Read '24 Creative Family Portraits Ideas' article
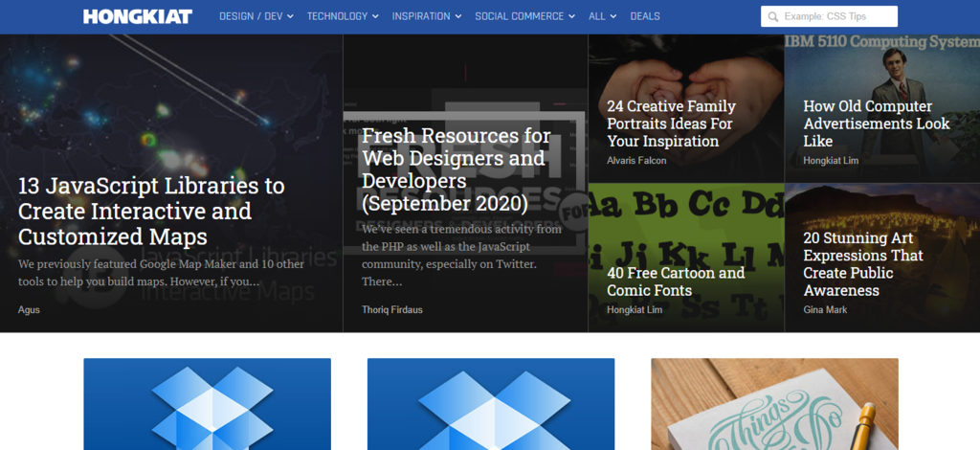 [671, 124]
